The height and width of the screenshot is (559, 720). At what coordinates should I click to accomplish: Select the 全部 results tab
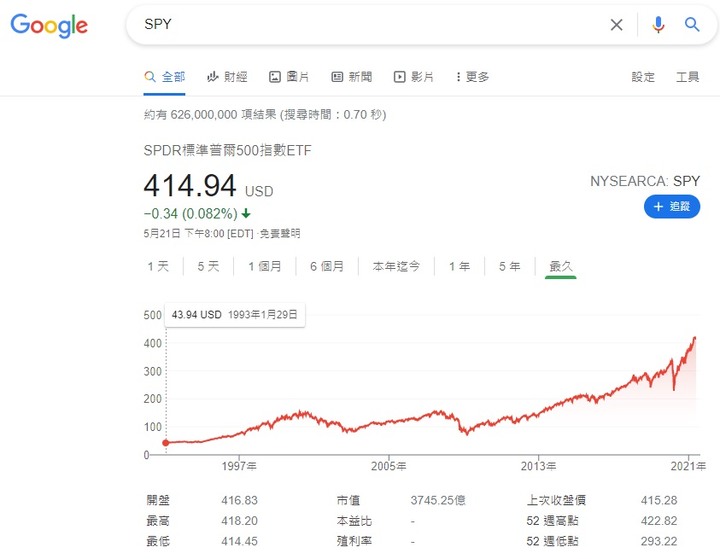click(x=164, y=77)
